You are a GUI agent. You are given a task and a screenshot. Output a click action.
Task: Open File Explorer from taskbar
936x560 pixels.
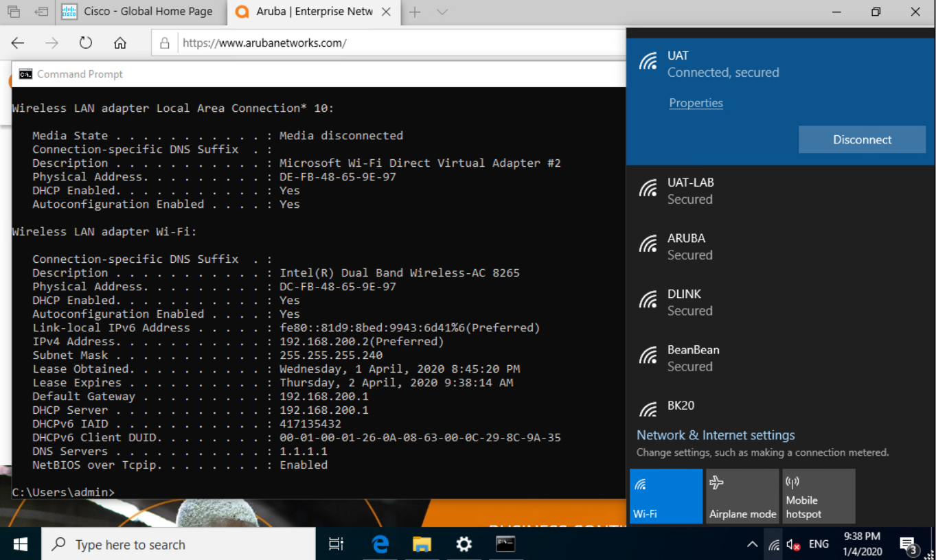pos(422,544)
